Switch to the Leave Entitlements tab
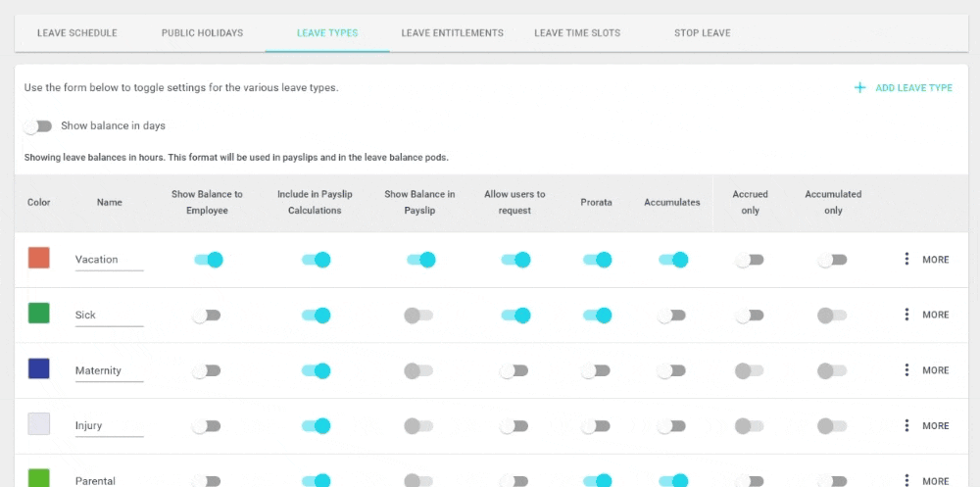 point(453,33)
